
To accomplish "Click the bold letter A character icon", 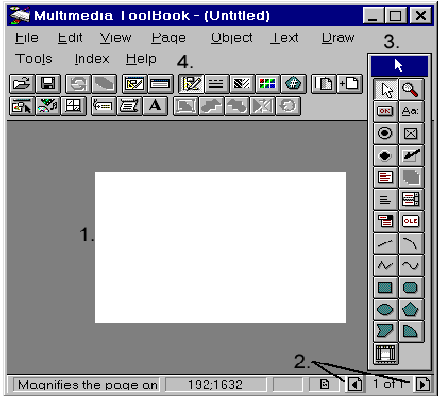I will [155, 106].
